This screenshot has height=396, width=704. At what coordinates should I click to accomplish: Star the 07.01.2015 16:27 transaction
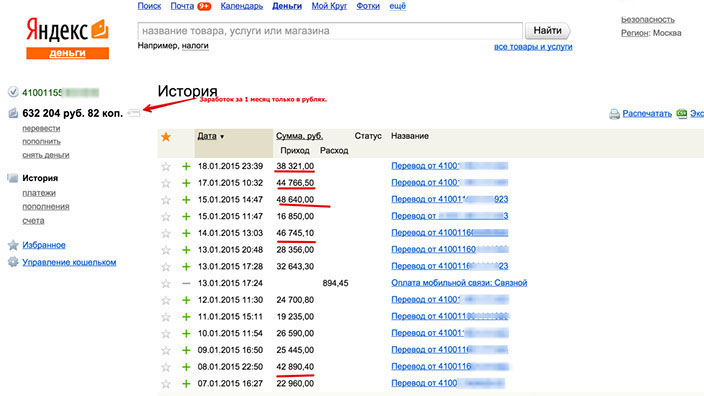point(166,384)
